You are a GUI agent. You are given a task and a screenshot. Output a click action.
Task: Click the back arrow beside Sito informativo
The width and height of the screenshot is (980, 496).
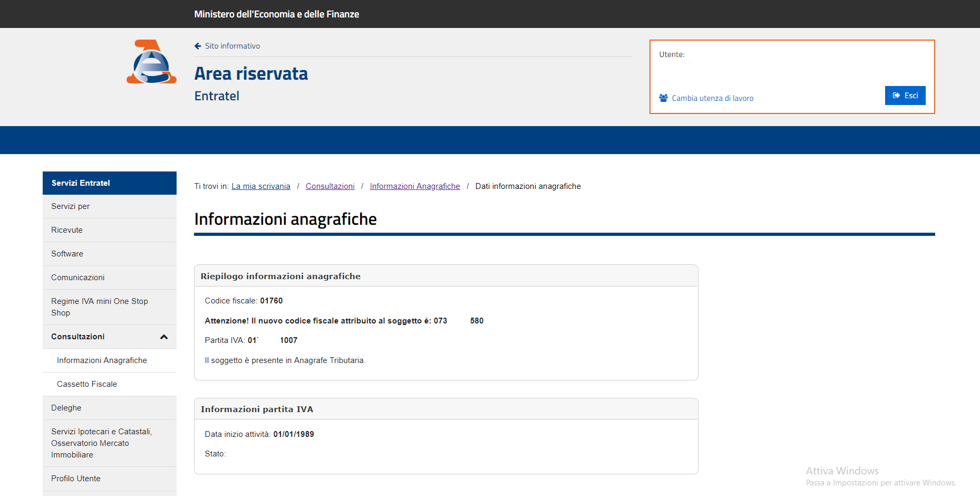point(198,46)
